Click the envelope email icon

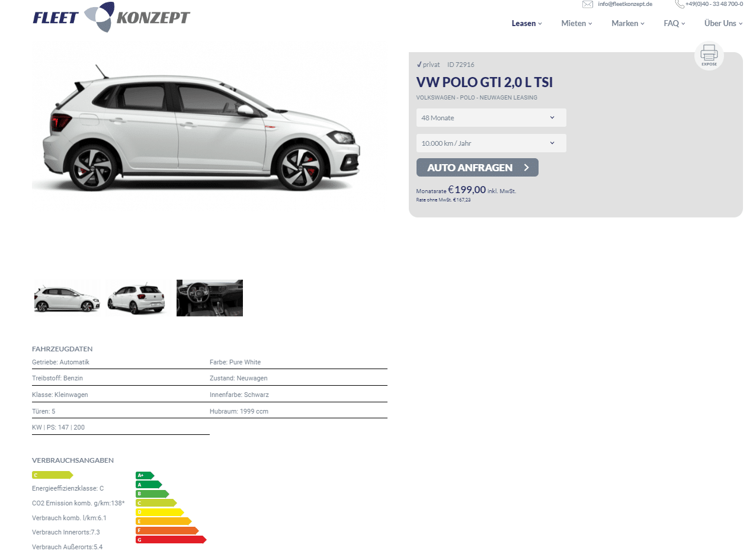tap(588, 4)
